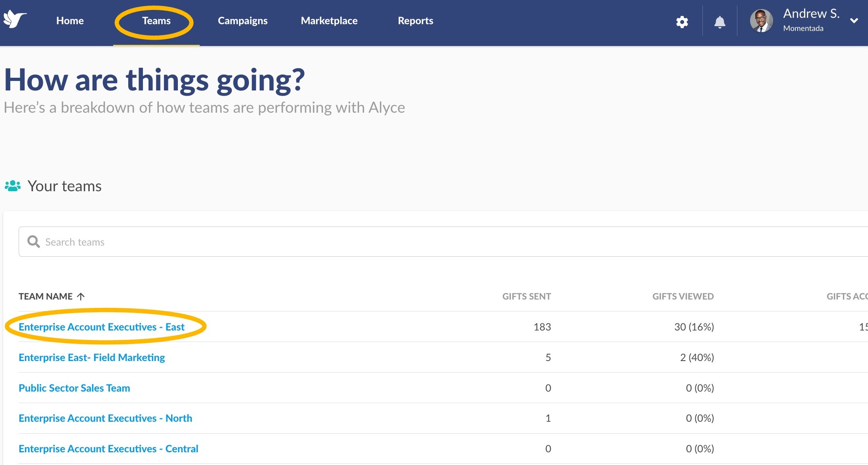The image size is (868, 465).
Task: Toggle Team Name sort arrow
Action: point(81,296)
